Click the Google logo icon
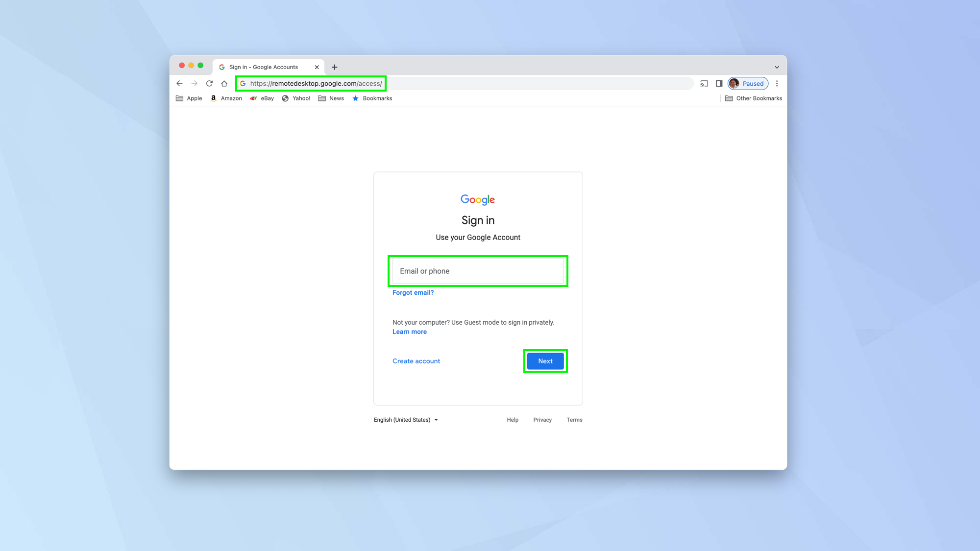 (478, 200)
